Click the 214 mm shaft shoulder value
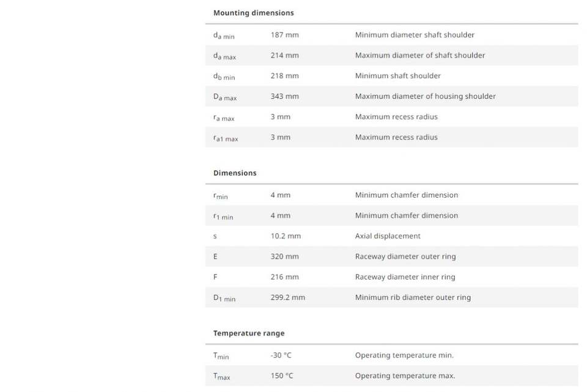This screenshot has width=587, height=392. point(284,56)
